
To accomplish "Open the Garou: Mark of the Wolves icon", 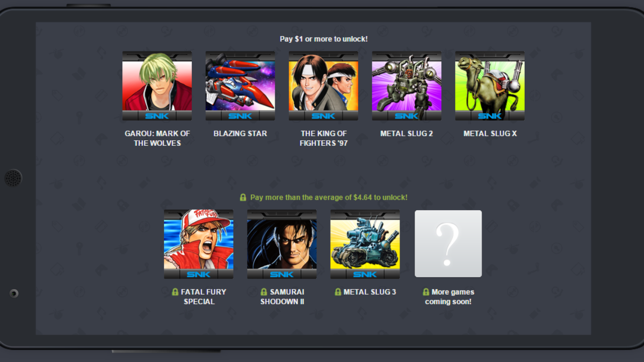I will (157, 86).
